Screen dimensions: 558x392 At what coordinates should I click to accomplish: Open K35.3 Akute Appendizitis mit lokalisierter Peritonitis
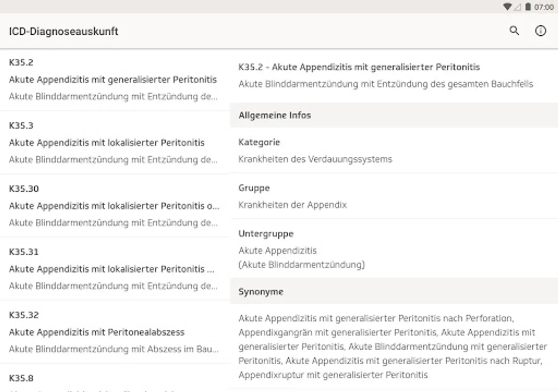[113, 142]
